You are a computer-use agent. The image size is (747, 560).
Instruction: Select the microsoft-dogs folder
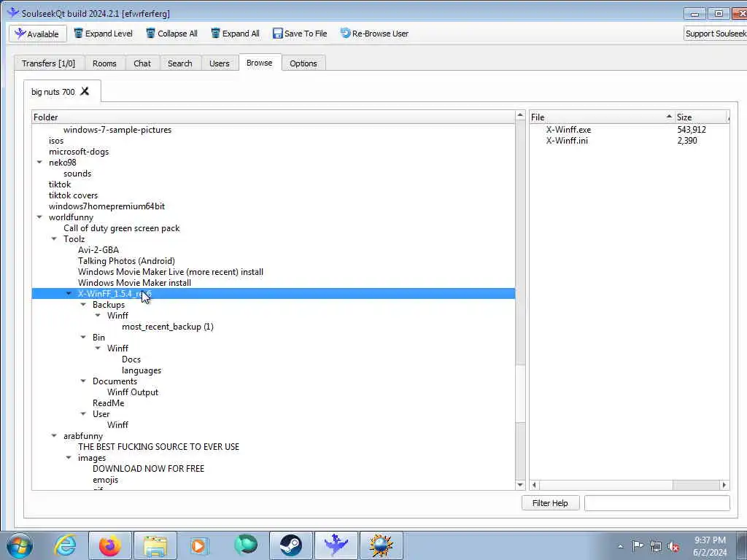[x=79, y=152]
